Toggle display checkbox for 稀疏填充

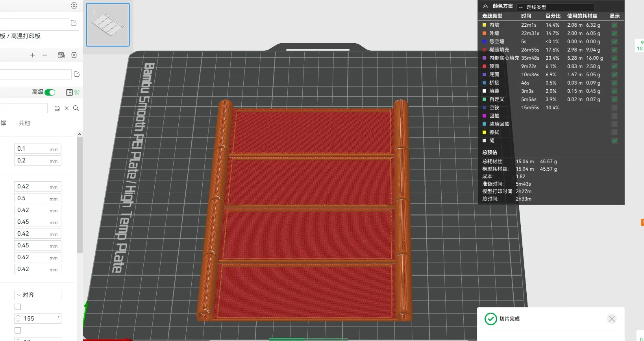(614, 50)
